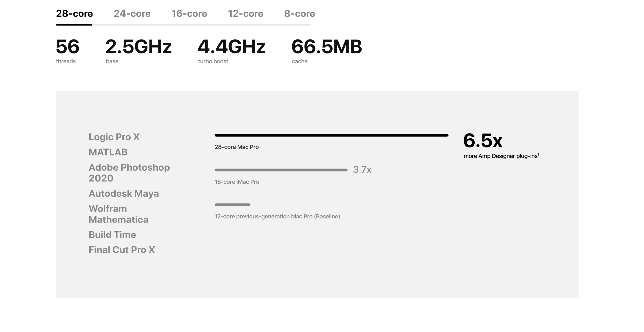Select Wolfram Mathematica benchmark

(118, 214)
